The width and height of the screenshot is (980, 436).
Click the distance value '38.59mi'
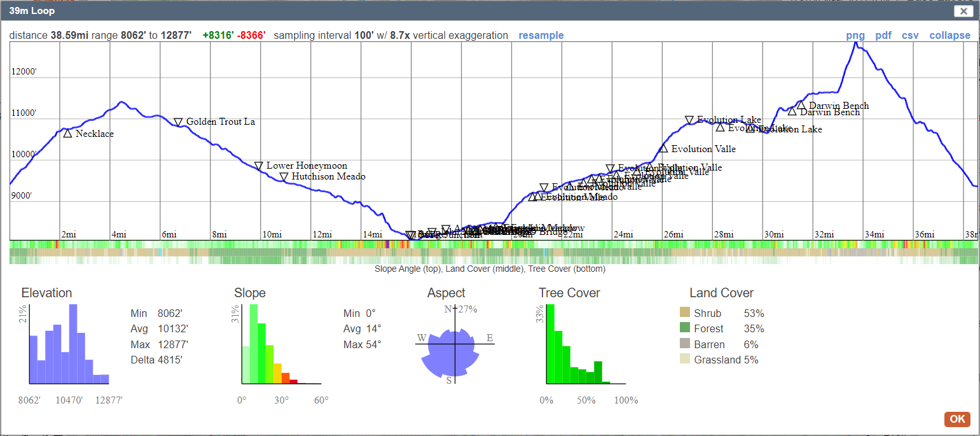tap(69, 36)
